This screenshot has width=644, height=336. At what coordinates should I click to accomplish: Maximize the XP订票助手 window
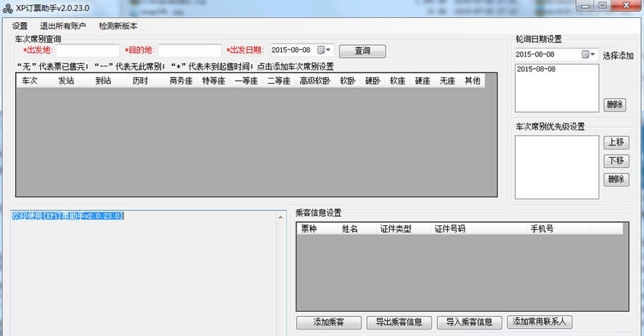[x=602, y=6]
